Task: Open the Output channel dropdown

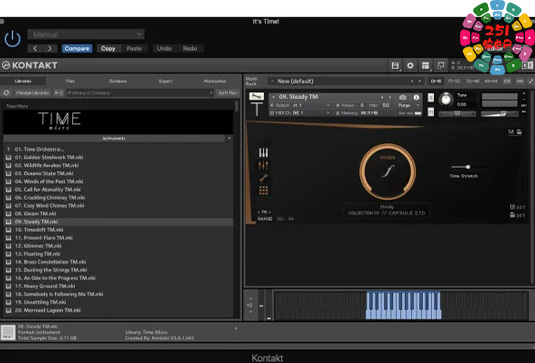Action: coord(300,105)
